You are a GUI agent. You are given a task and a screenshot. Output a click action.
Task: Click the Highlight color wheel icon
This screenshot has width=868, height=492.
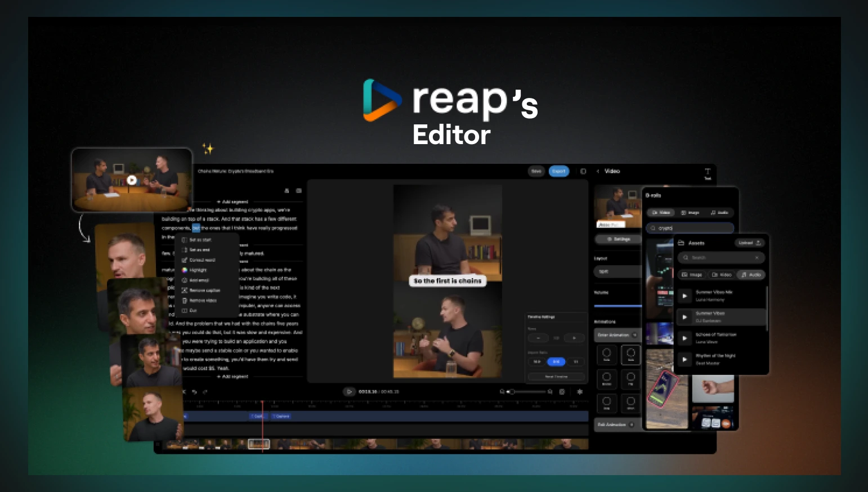(184, 270)
